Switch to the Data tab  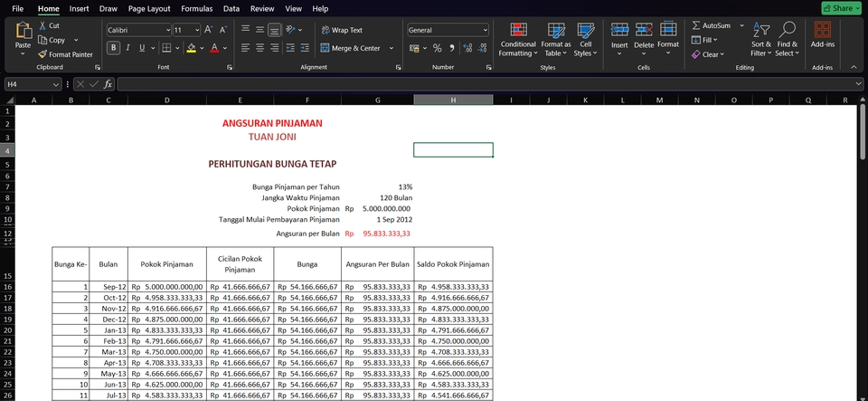[231, 8]
